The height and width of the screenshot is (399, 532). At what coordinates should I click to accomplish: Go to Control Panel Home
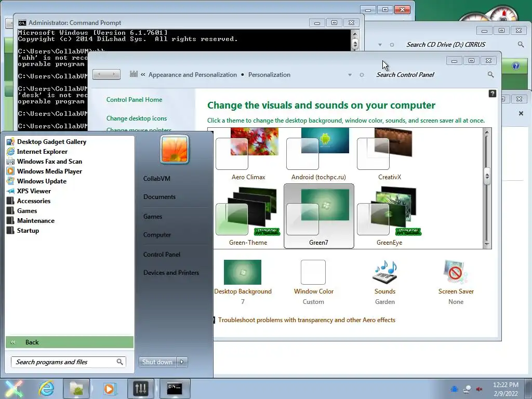click(x=135, y=100)
